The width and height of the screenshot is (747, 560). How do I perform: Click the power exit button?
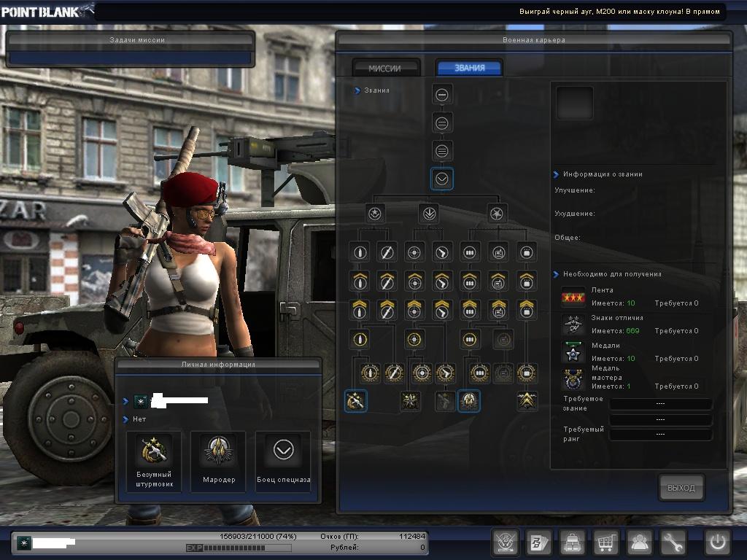pos(718,542)
